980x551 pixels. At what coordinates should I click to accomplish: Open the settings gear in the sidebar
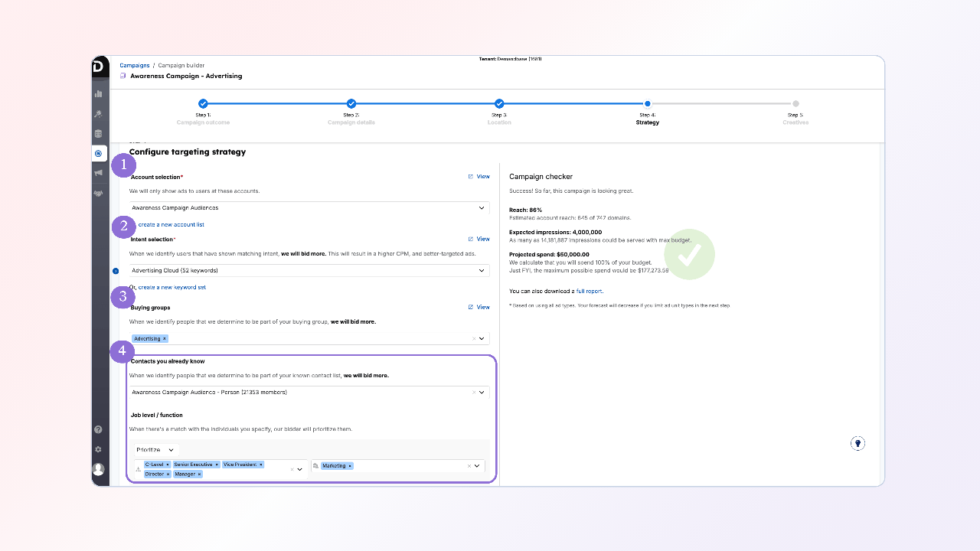pos(98,449)
